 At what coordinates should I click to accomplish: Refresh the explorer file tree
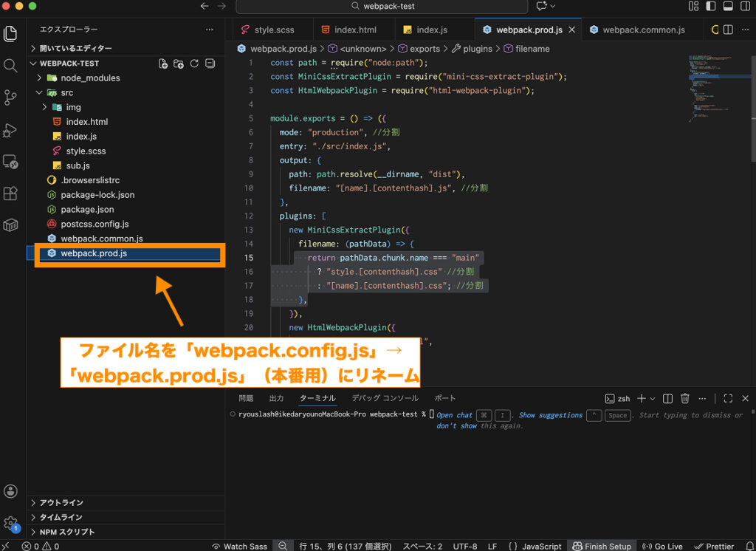(x=194, y=64)
